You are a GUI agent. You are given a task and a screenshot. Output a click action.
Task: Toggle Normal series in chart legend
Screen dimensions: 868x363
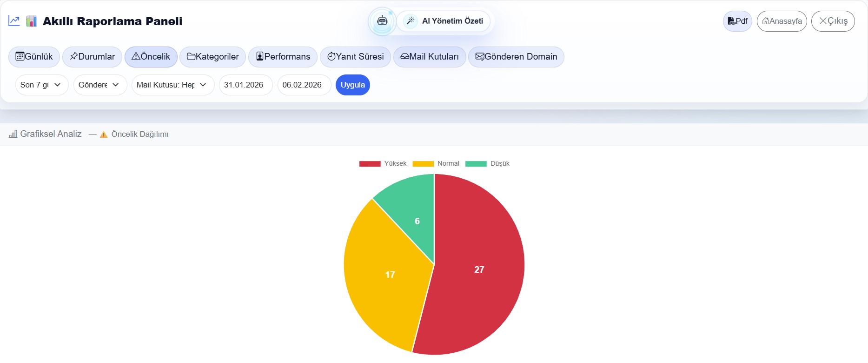pyautogui.click(x=436, y=163)
